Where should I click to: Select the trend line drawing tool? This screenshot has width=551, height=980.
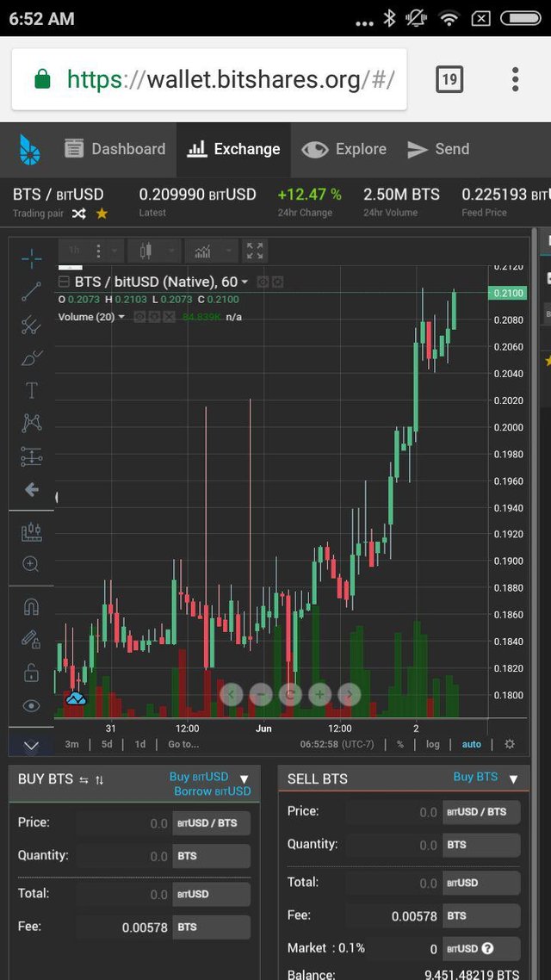tap(31, 292)
